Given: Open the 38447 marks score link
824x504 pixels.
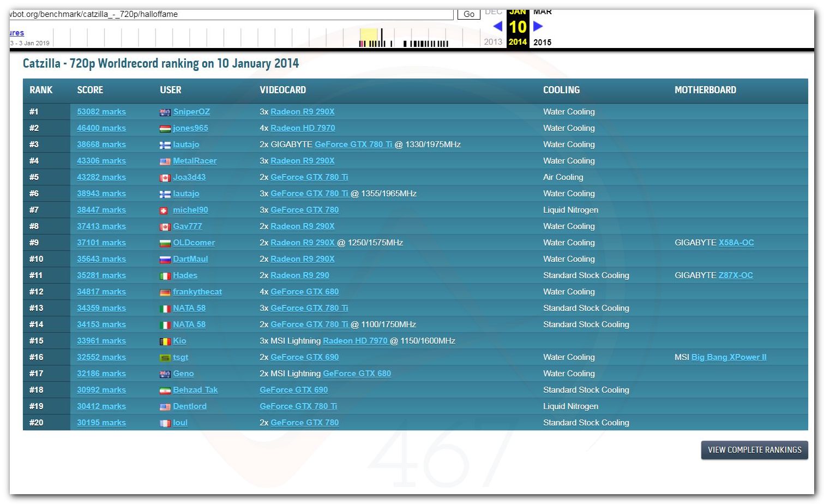Looking at the screenshot, I should 101,210.
